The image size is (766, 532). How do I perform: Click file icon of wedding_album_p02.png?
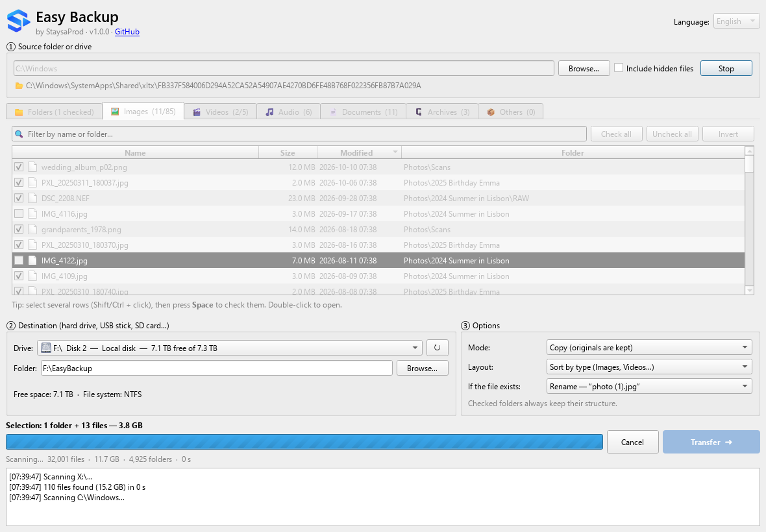[32, 167]
